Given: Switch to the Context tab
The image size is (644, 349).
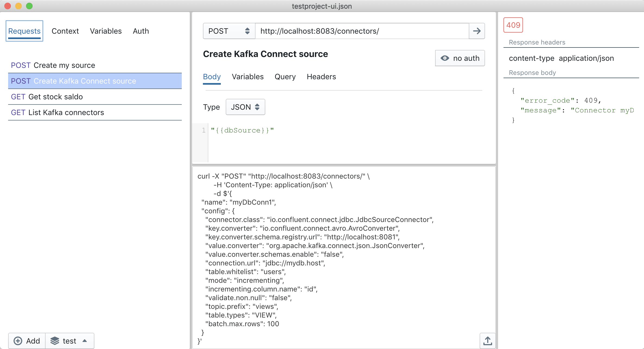Looking at the screenshot, I should pyautogui.click(x=65, y=31).
